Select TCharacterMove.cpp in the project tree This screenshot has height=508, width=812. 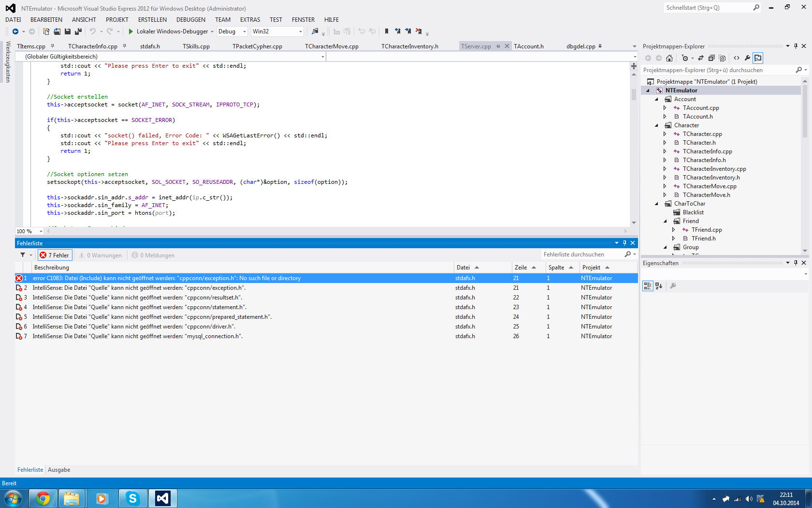(710, 186)
